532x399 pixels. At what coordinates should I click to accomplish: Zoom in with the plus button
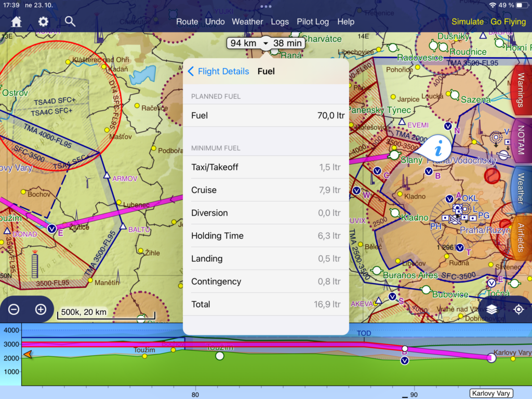click(x=41, y=310)
